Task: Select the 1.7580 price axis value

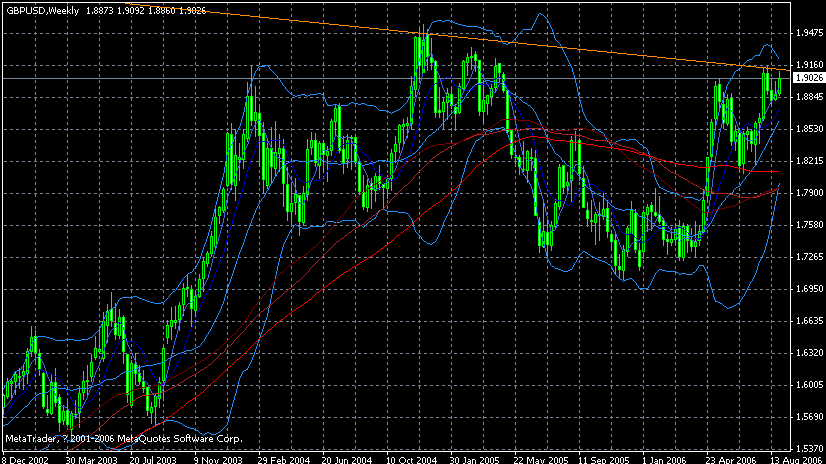Action: pos(810,225)
